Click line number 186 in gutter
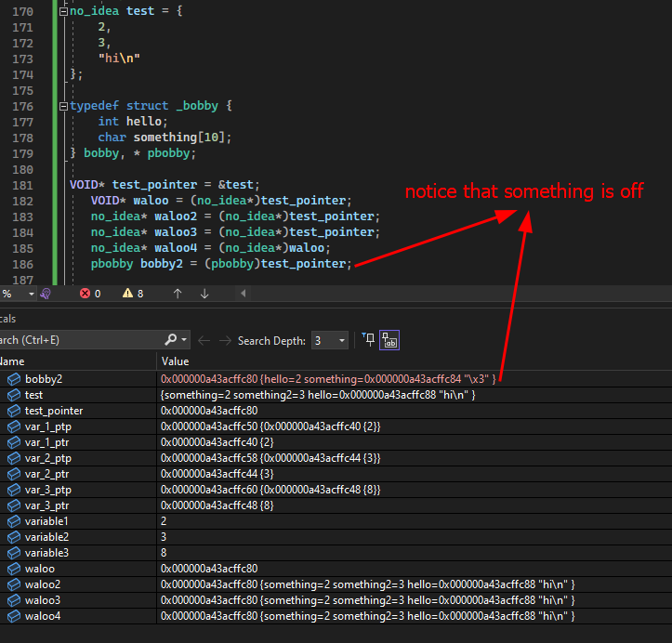 (x=22, y=264)
